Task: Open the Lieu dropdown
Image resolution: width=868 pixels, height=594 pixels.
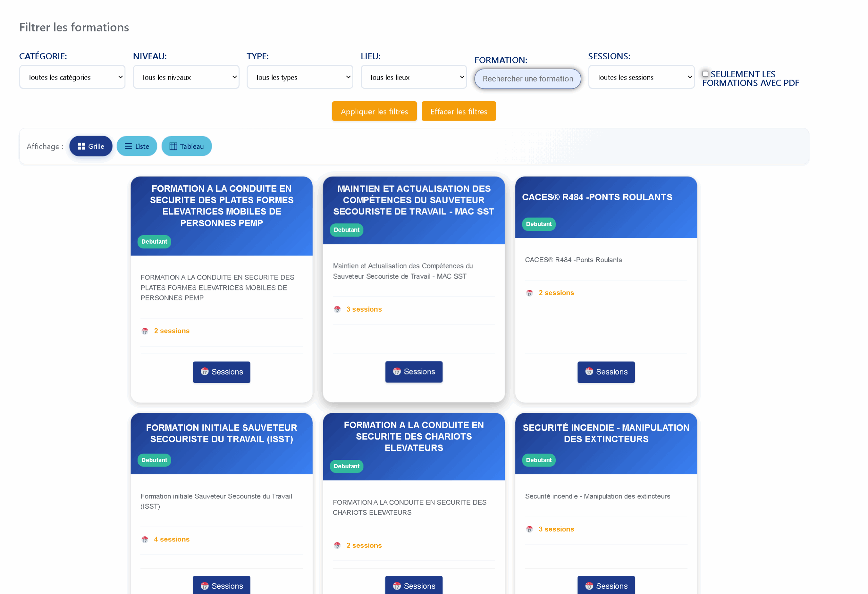Action: click(x=413, y=77)
